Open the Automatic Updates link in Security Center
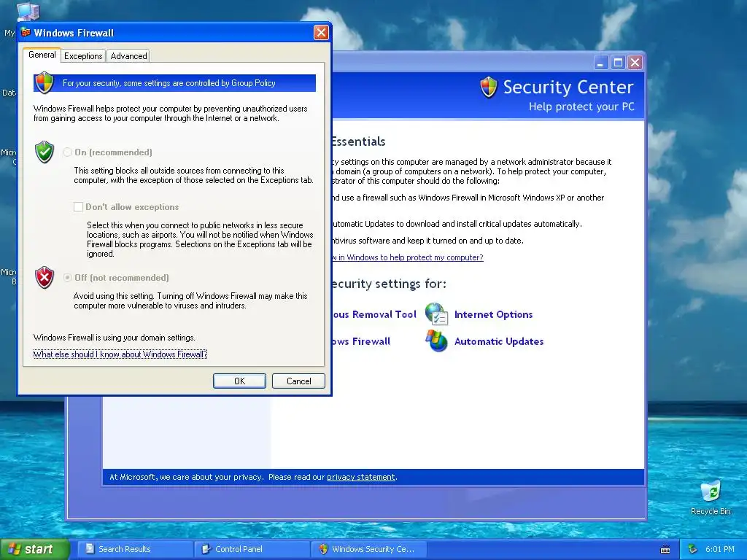This screenshot has height=560, width=747. pyautogui.click(x=499, y=341)
